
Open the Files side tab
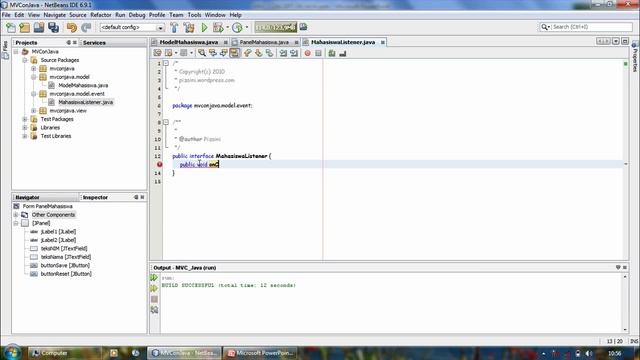click(x=5, y=50)
